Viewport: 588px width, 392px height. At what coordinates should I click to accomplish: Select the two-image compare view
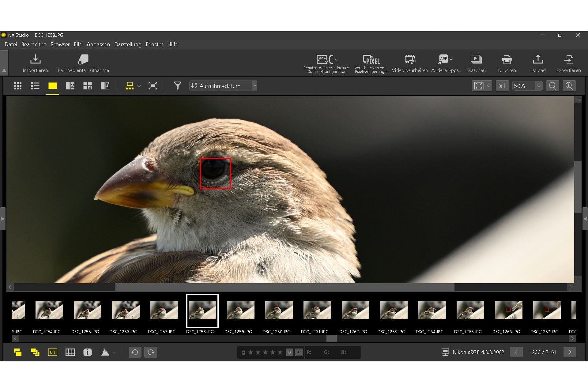click(70, 86)
